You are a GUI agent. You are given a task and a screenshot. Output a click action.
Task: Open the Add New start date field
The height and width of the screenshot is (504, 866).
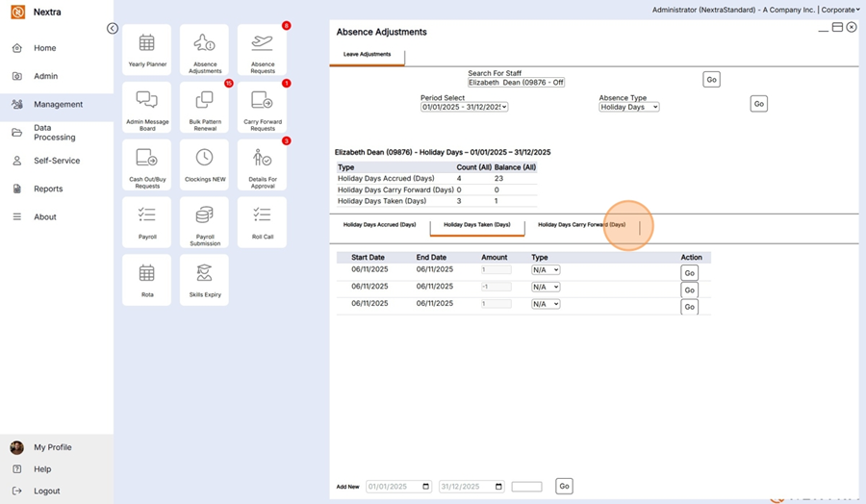pyautogui.click(x=398, y=487)
